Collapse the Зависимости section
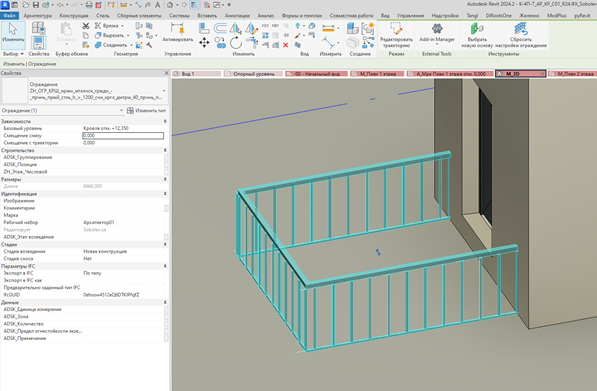The width and height of the screenshot is (597, 391). click(x=165, y=121)
